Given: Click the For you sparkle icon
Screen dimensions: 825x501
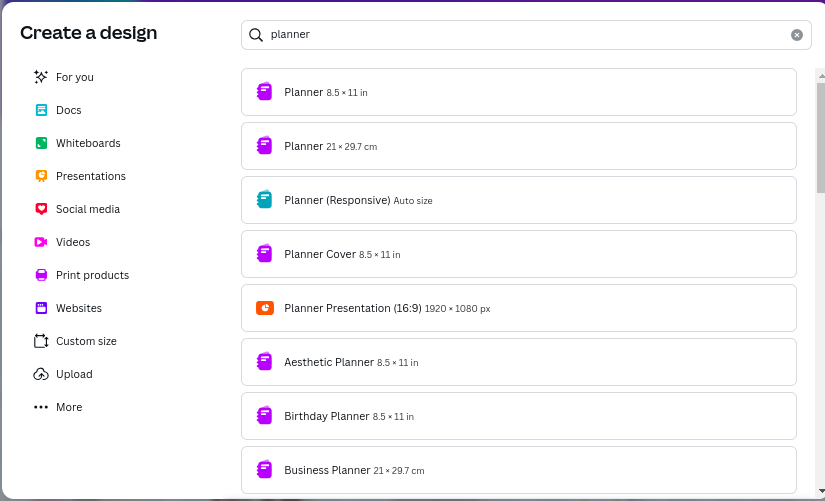Looking at the screenshot, I should click(41, 77).
